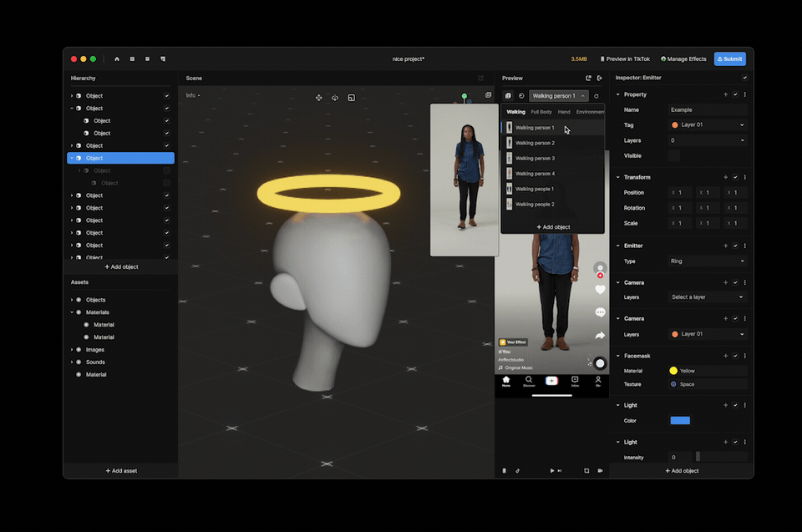This screenshot has height=532, width=802.
Task: Tap the plus create button in preview bar
Action: click(552, 381)
